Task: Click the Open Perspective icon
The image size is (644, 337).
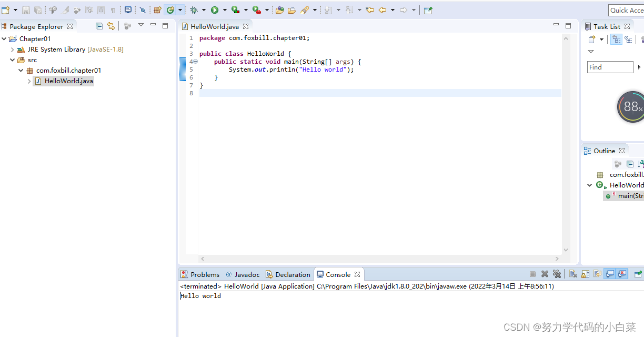Action: [x=428, y=10]
